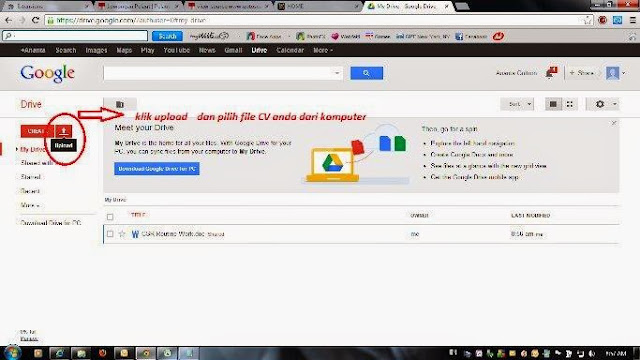Open the .doc file title in list
640x360 pixels.
click(173, 234)
